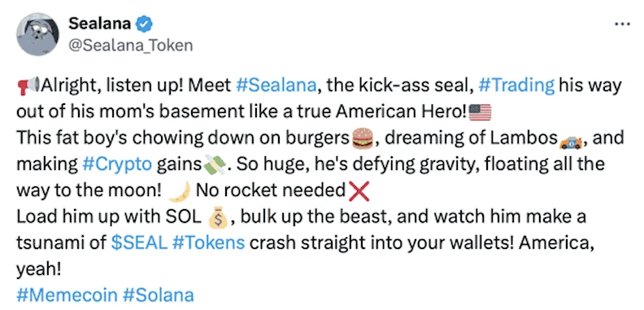Open the #Tokens hashtag
This screenshot has height=310, width=644.
(x=209, y=243)
